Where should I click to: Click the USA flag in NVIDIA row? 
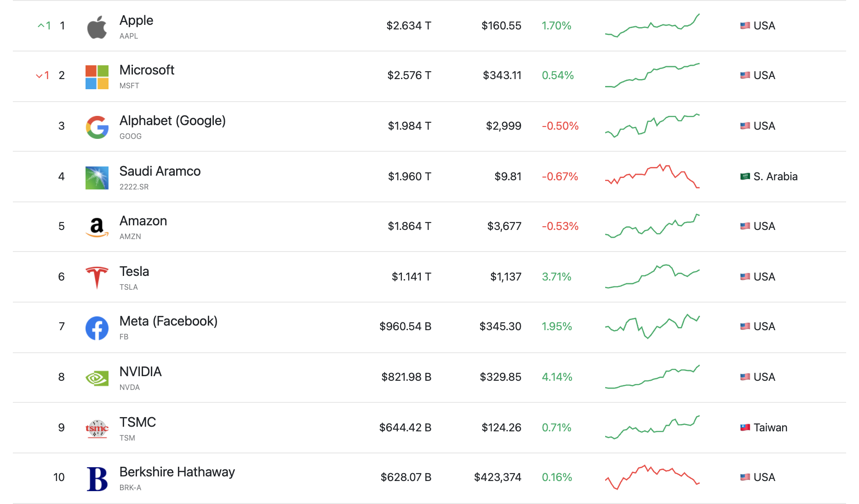tap(745, 377)
